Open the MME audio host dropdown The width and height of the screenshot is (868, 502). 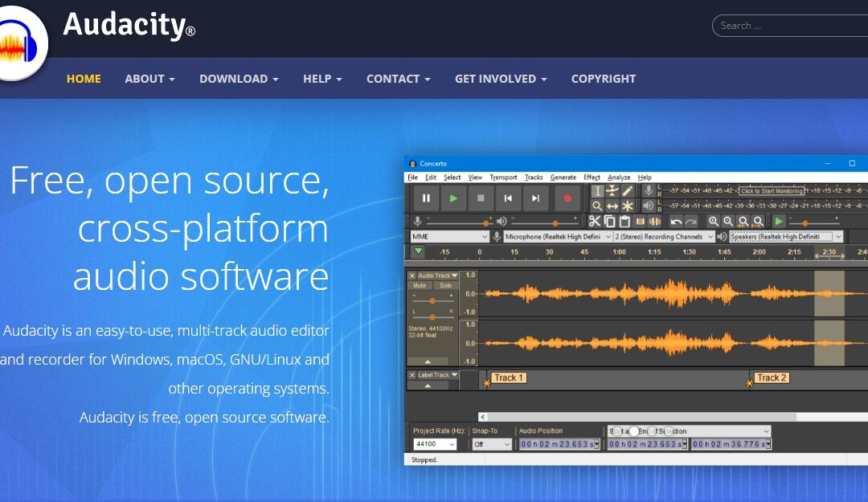tap(449, 236)
